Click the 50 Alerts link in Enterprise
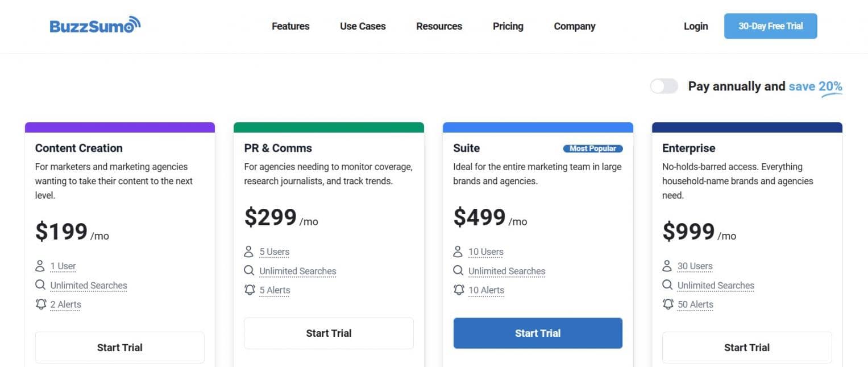The height and width of the screenshot is (367, 868). (x=695, y=304)
